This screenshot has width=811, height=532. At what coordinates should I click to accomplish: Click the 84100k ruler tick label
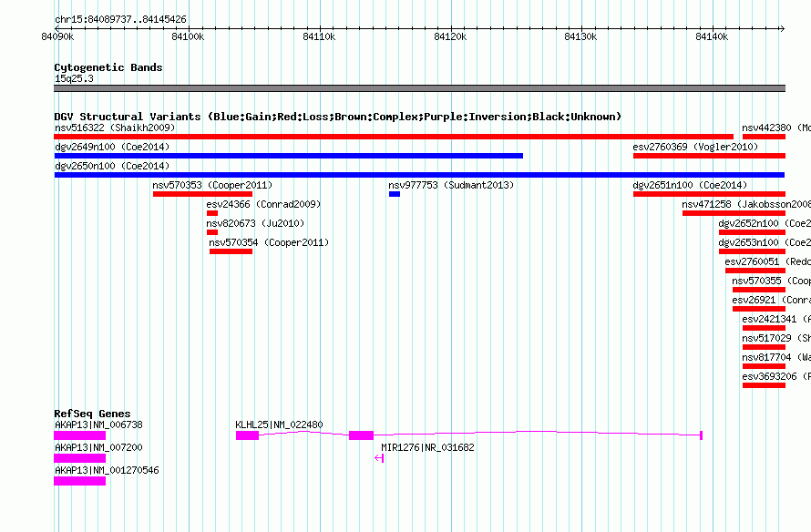pos(188,36)
